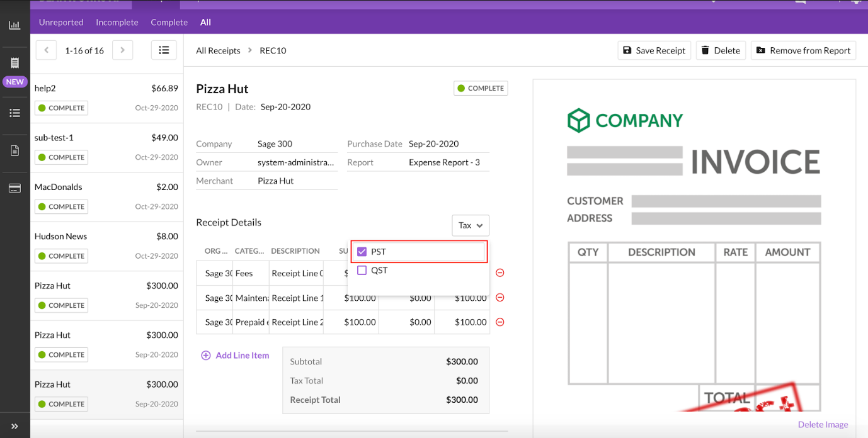Click the 1-16 of 16 page indicator
The width and height of the screenshot is (868, 438).
[84, 50]
